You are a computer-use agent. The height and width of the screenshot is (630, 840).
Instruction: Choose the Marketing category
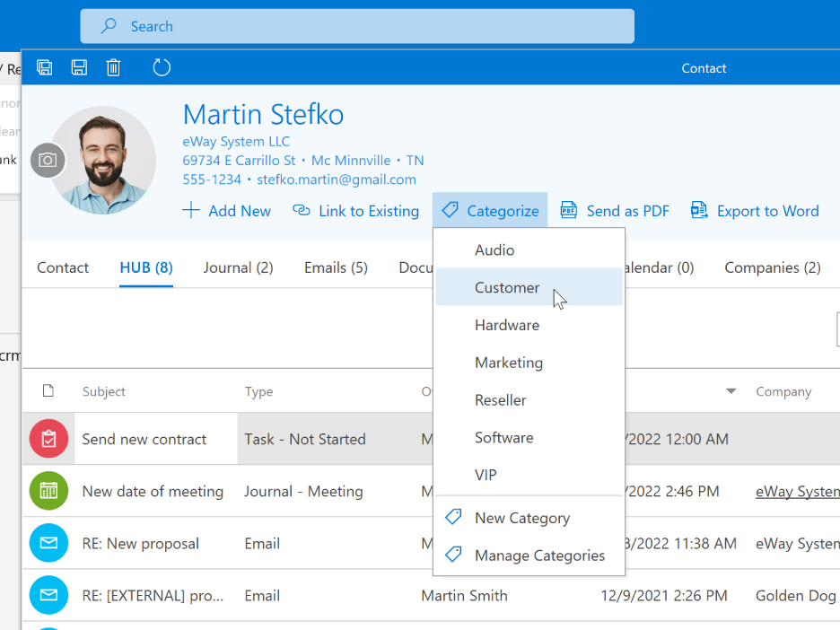[529, 363]
